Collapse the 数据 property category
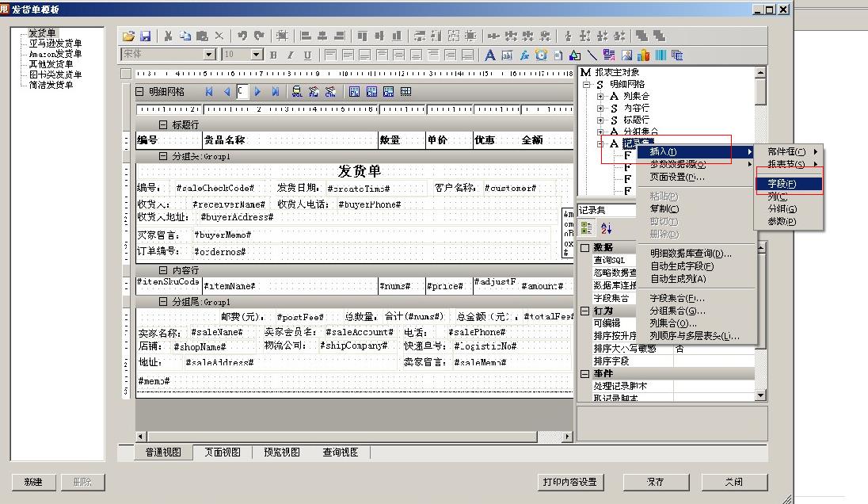 (x=584, y=247)
